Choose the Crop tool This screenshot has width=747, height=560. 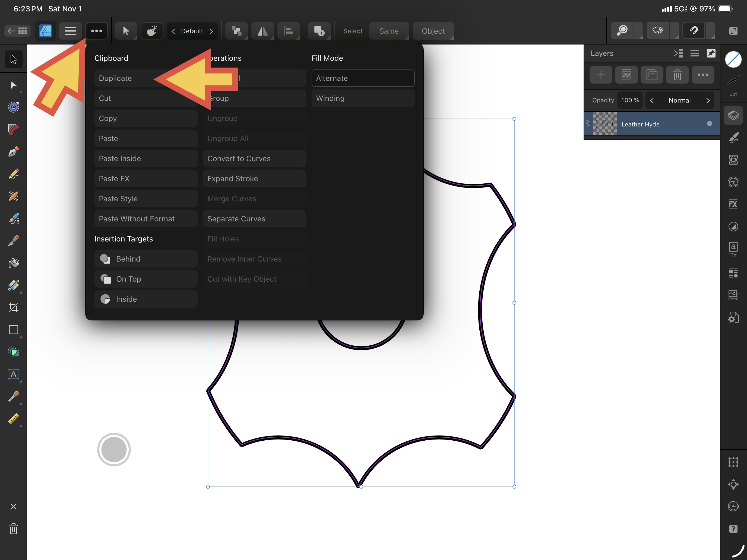[14, 307]
